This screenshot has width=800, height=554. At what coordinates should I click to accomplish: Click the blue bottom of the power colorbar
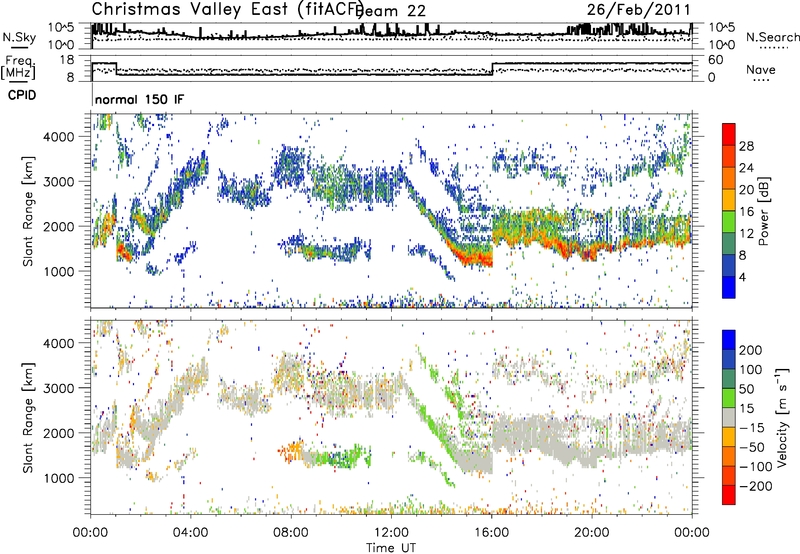click(729, 287)
